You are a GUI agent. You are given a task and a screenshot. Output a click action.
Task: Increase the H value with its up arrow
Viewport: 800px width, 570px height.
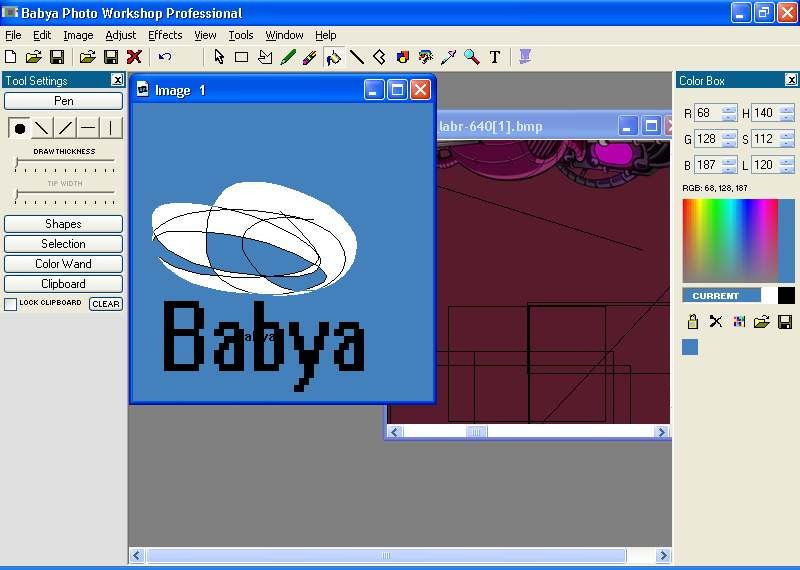click(x=787, y=109)
